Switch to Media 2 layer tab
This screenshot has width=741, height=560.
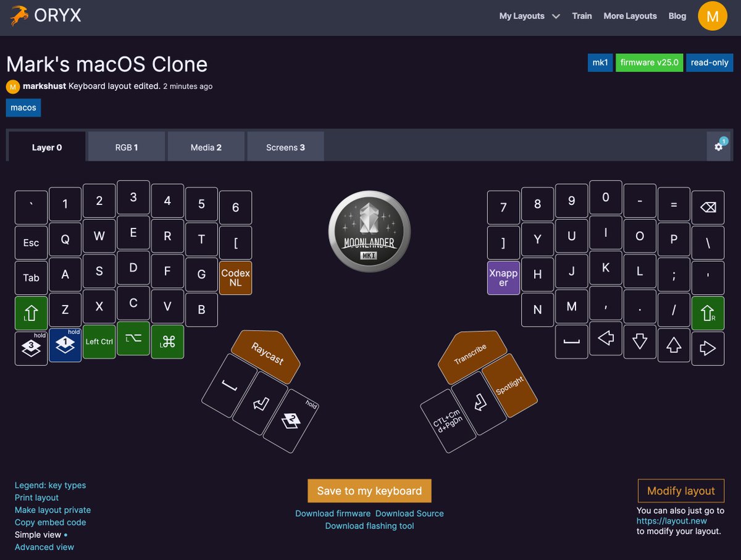(x=206, y=147)
